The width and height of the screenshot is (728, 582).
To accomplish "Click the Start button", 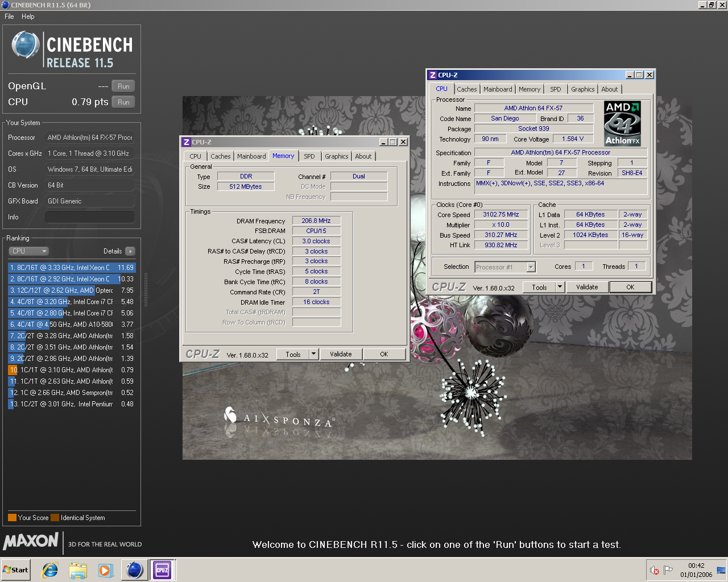I will coord(15,570).
